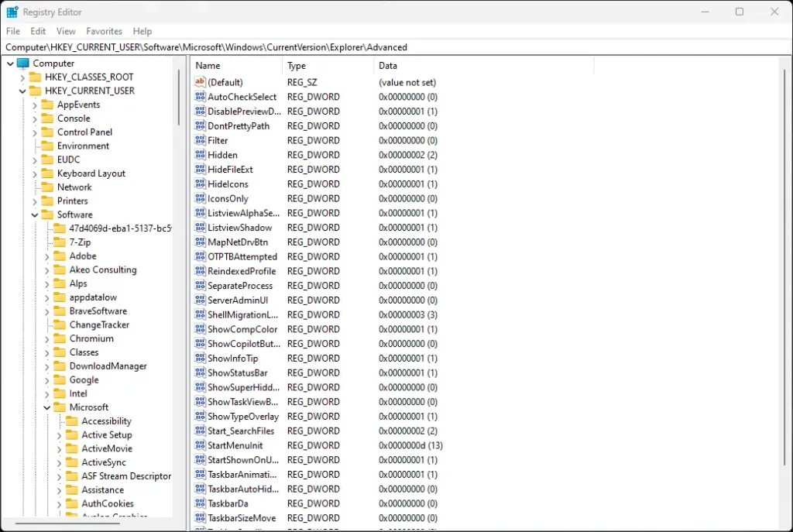Screen dimensions: 793x532
Task: Click the HideIcons DWORD icon
Action: click(x=201, y=184)
